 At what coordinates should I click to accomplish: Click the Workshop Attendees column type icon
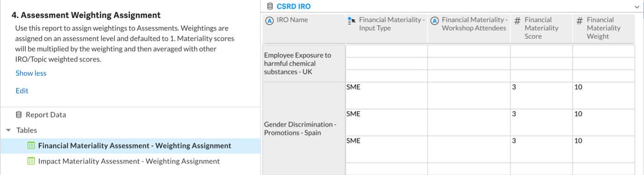coord(435,21)
